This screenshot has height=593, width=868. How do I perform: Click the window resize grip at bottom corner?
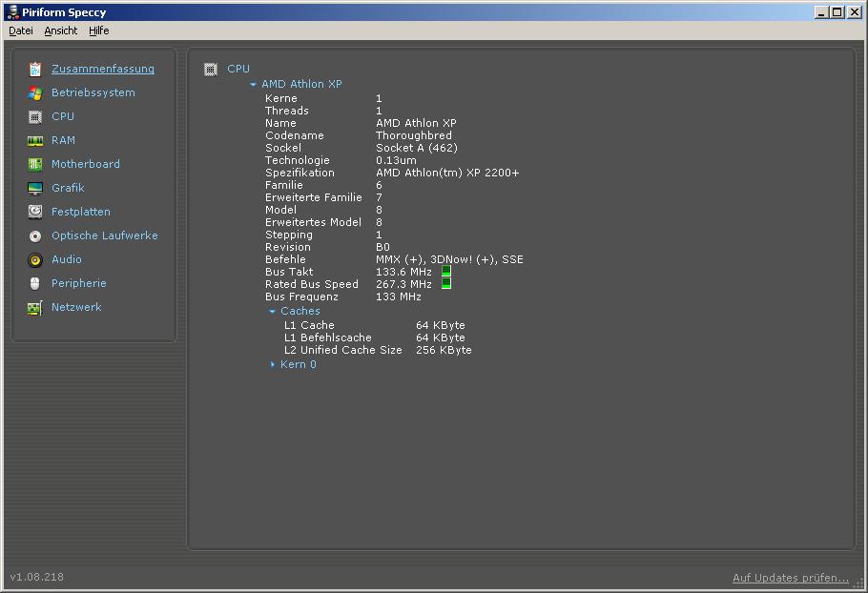tap(858, 583)
